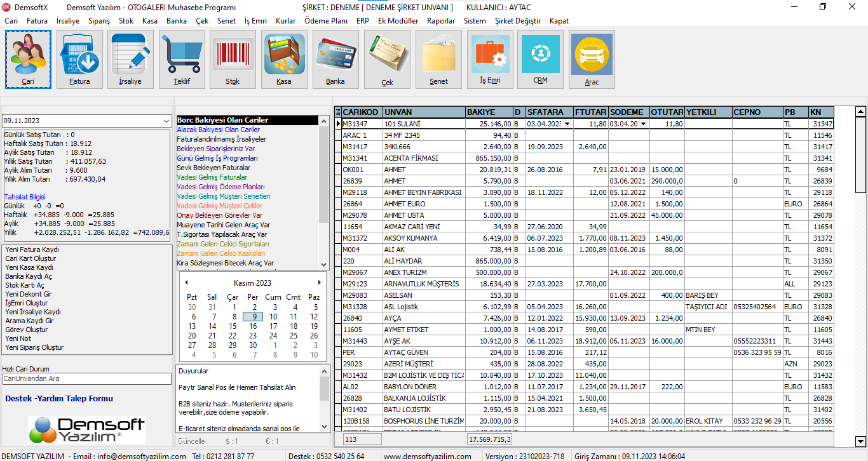Screen dimensions: 868x461
Task: Open the Teklif shopping cart icon
Action: tap(182, 59)
